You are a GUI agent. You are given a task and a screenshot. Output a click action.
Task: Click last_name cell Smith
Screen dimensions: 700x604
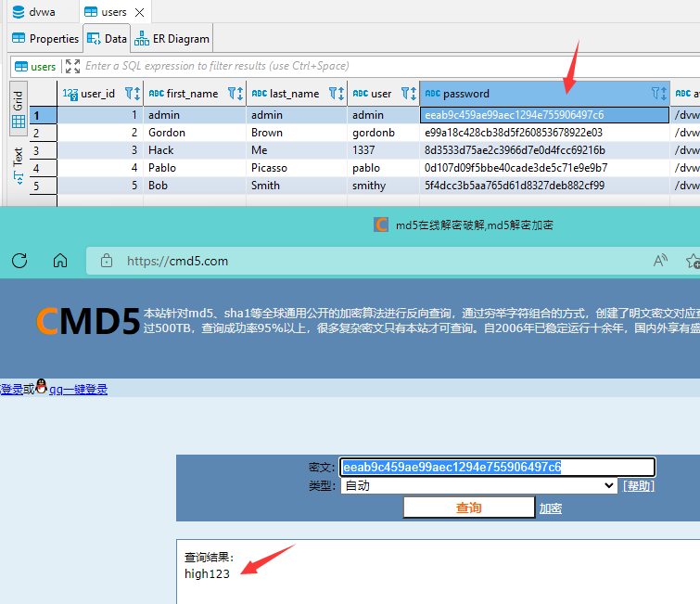pos(297,186)
